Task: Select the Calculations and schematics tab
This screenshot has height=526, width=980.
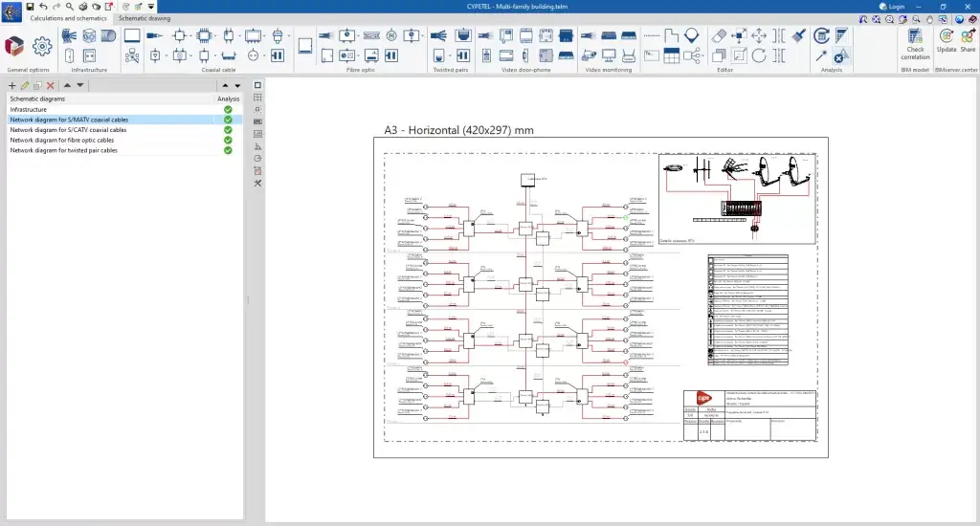Action: coord(67,18)
